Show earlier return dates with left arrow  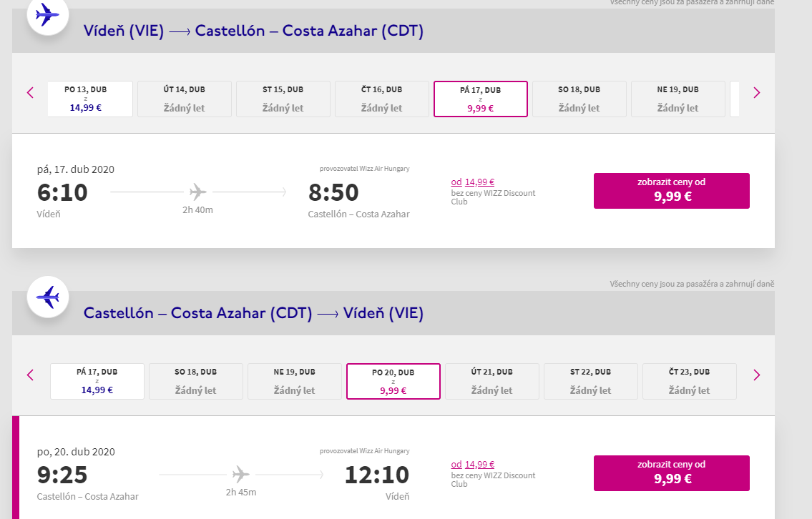click(30, 375)
